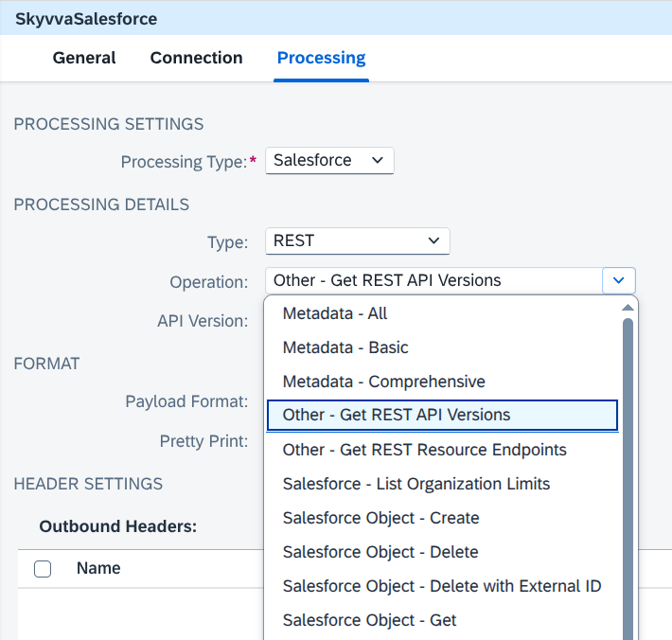Image resolution: width=672 pixels, height=640 pixels.
Task: Click the SkyvvaSalesforce title text
Action: 86,19
